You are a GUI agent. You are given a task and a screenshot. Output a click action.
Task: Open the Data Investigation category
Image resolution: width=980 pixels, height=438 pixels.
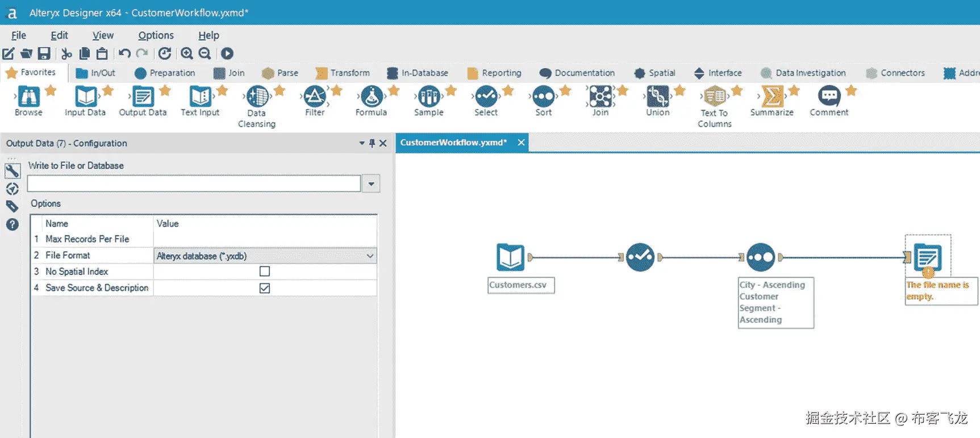click(803, 73)
